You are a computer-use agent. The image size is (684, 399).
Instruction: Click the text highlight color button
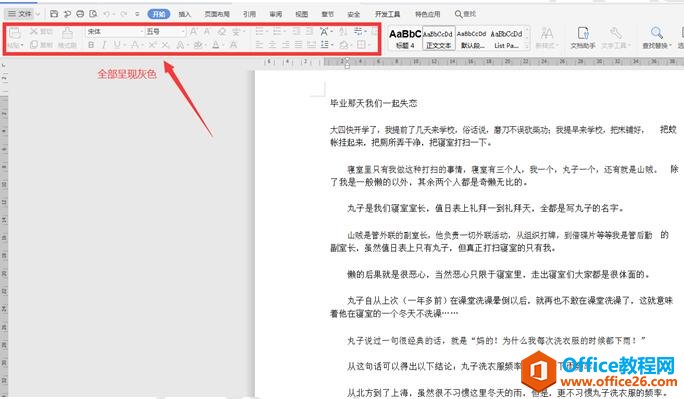[198, 44]
